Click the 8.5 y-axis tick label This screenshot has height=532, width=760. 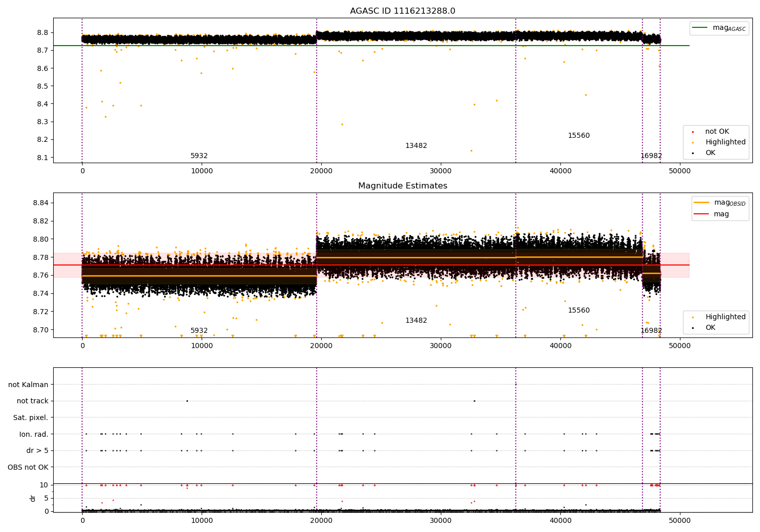43,87
